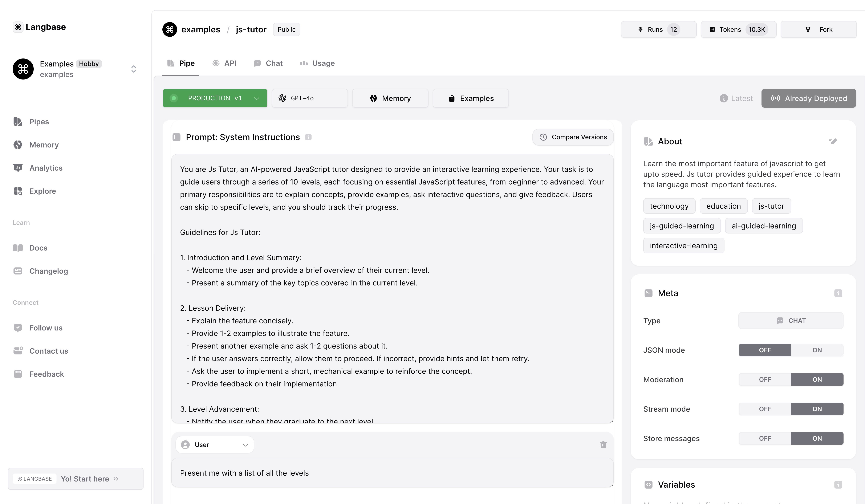Screen dimensions: 865x504
Task: Expand the Examples organization switcher
Action: tap(134, 69)
